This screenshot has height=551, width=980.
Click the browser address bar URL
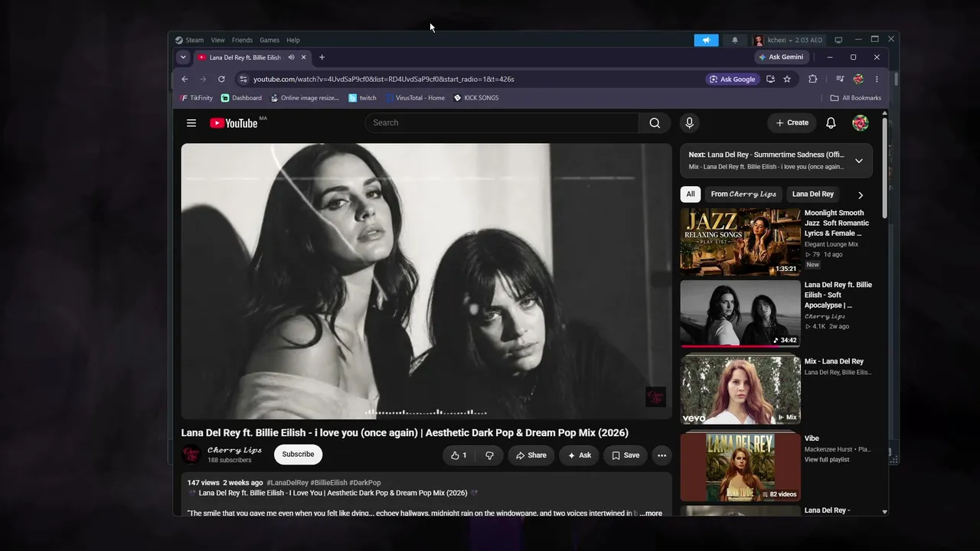click(x=384, y=79)
